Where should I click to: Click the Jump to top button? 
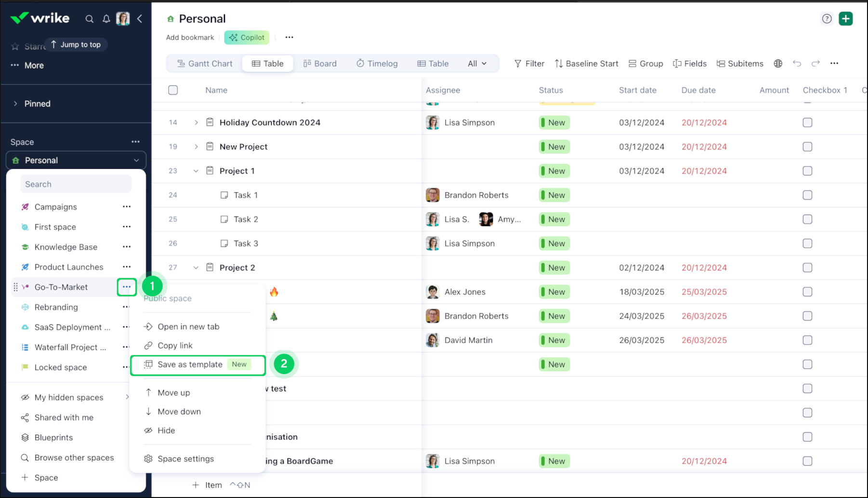point(76,45)
